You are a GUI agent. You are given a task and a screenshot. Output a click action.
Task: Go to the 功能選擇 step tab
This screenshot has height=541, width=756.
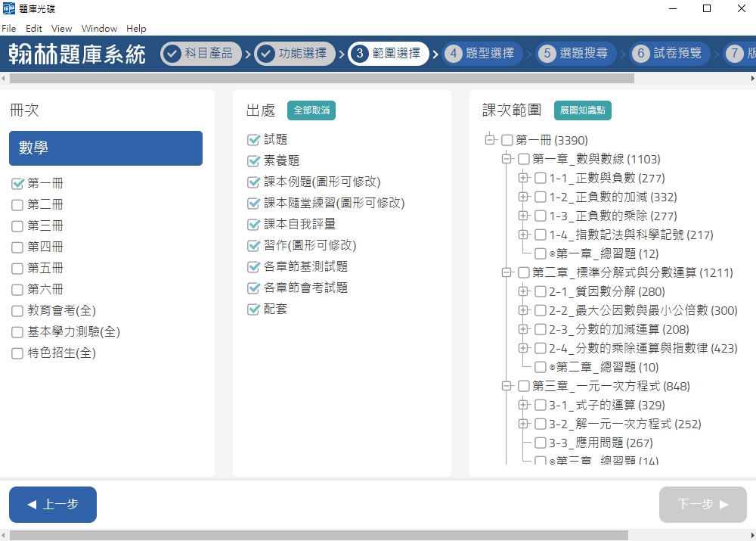295,54
